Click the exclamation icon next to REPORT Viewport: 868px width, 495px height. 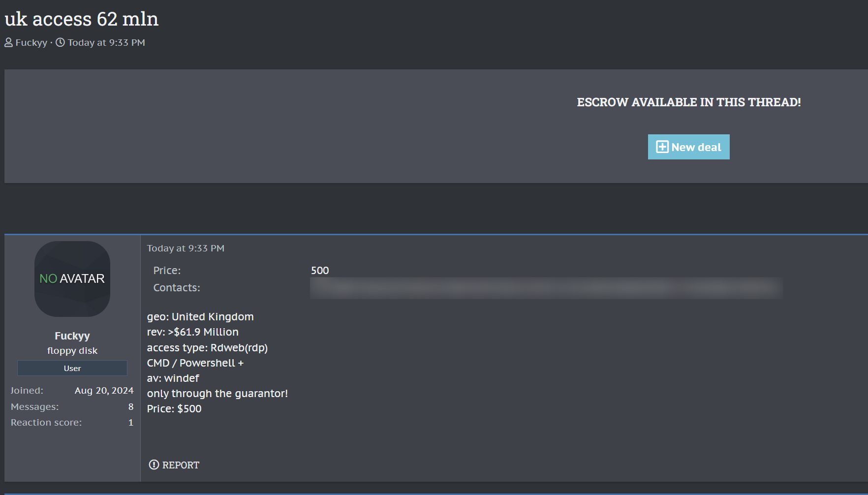(154, 465)
